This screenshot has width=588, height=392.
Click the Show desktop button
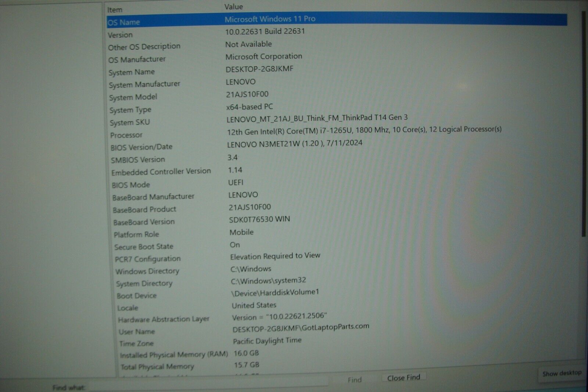tap(562, 373)
